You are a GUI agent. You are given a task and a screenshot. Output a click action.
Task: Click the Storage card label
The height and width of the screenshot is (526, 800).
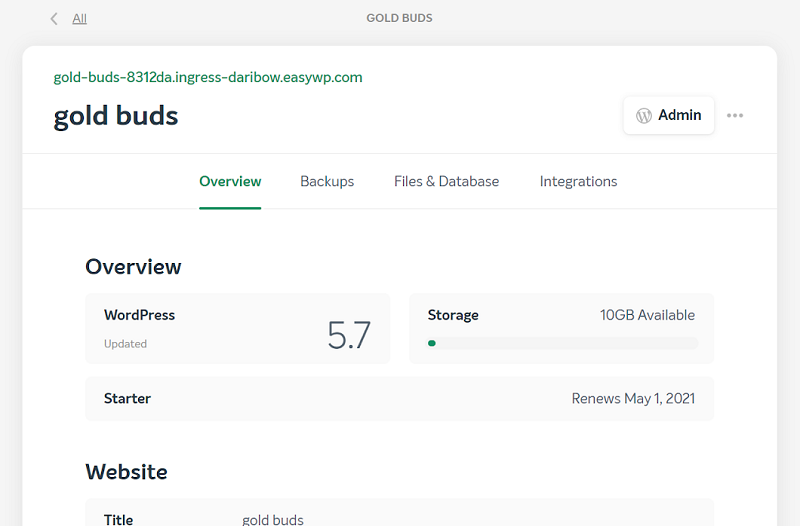click(453, 315)
